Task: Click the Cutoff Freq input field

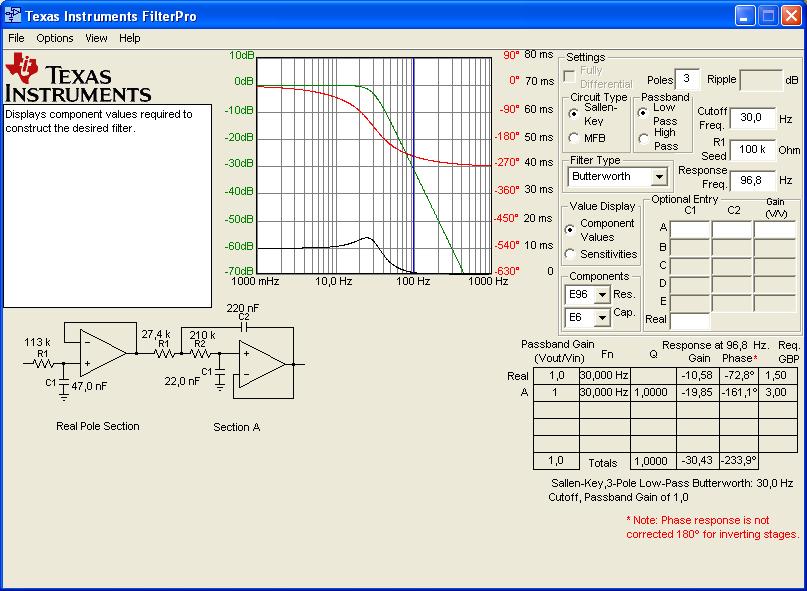Action: 752,118
